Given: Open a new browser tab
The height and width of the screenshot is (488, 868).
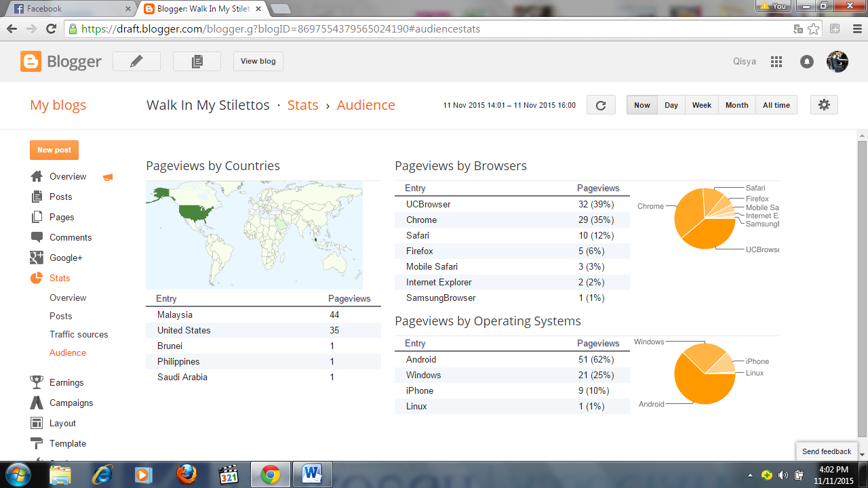Looking at the screenshot, I should tap(280, 9).
